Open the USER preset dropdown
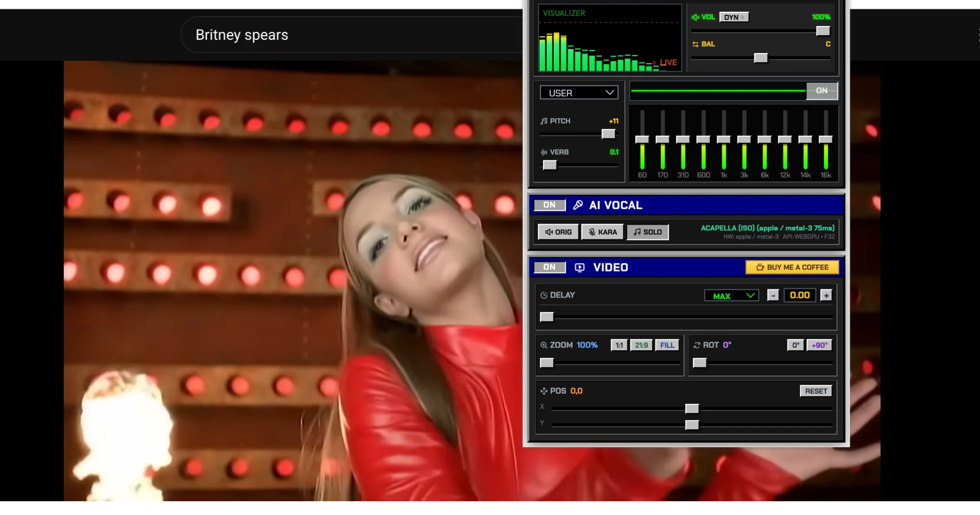The image size is (980, 515). pos(579,93)
